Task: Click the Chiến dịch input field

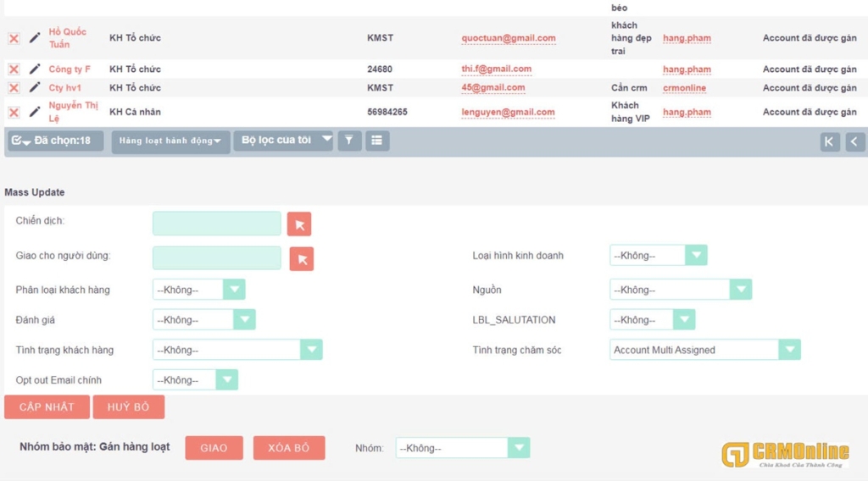Action: pyautogui.click(x=217, y=224)
